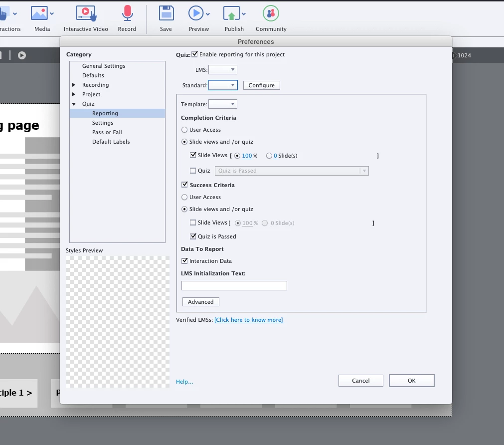Expand the Project category
This screenshot has width=504, height=445.
click(74, 94)
